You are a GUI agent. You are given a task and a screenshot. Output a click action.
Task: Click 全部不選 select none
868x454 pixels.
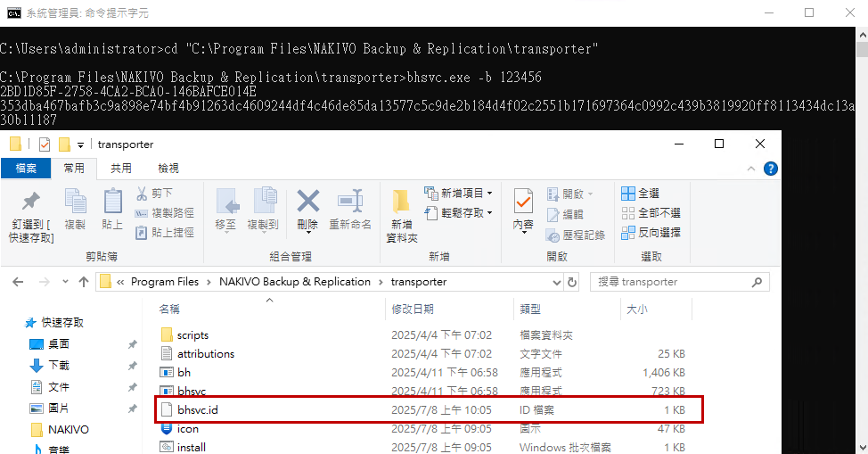tap(651, 213)
